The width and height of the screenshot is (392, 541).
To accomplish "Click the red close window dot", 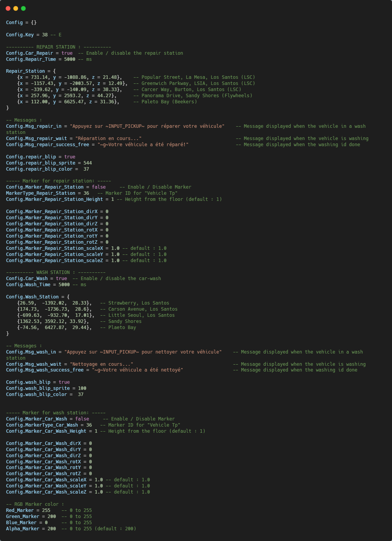I will click(x=8, y=8).
